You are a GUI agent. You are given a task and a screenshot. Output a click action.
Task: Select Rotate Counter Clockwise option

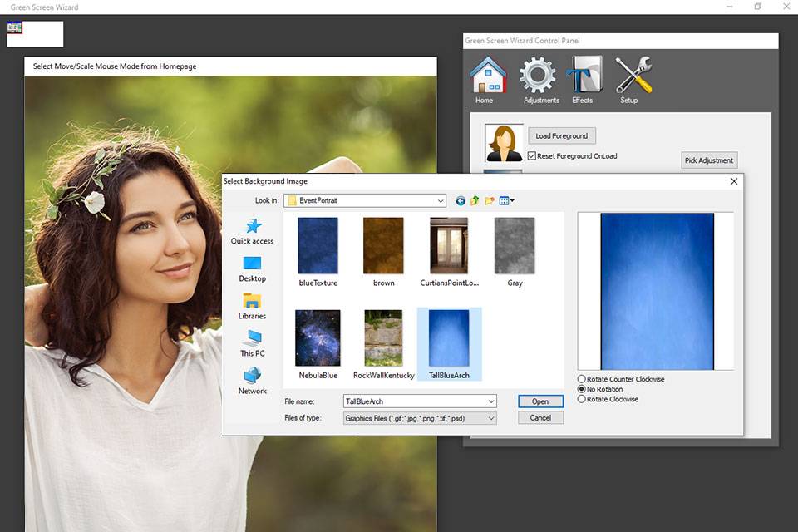(x=582, y=379)
